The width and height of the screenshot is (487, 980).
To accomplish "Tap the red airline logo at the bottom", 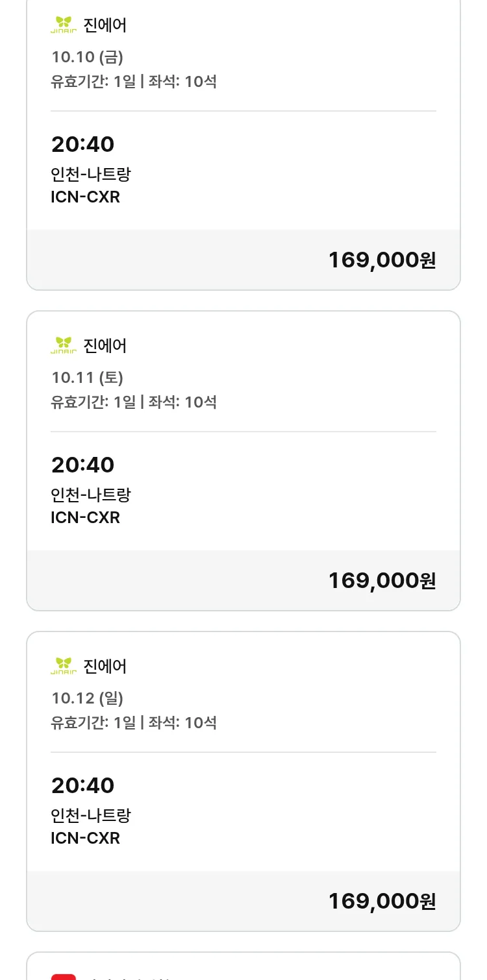I will [x=64, y=975].
